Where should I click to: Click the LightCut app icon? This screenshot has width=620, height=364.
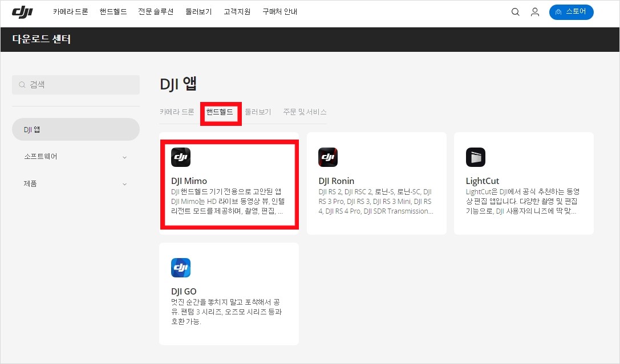click(x=475, y=157)
